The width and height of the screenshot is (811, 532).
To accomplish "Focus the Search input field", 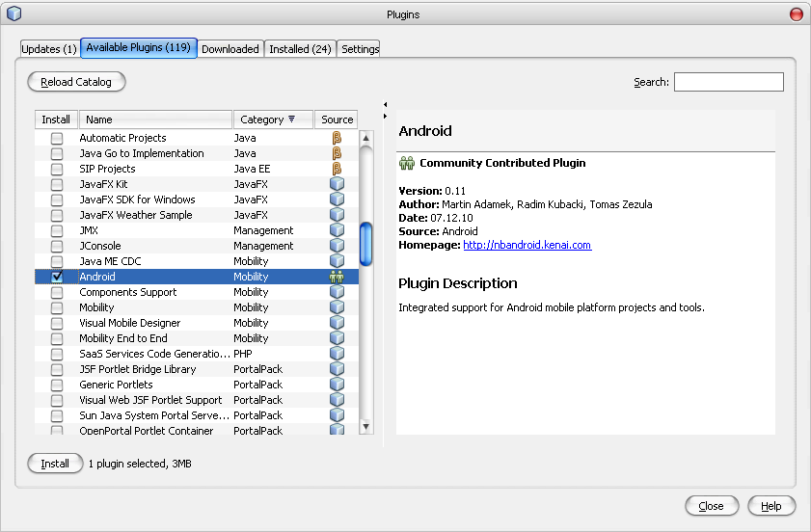I will pos(729,82).
